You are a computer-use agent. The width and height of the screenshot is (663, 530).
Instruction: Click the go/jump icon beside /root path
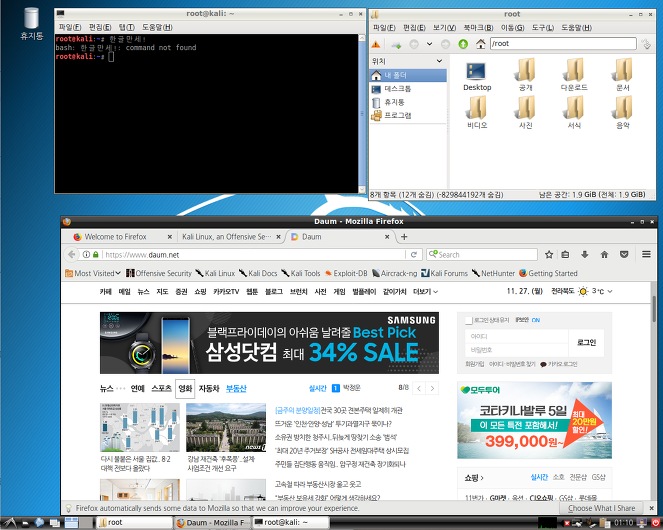[646, 44]
